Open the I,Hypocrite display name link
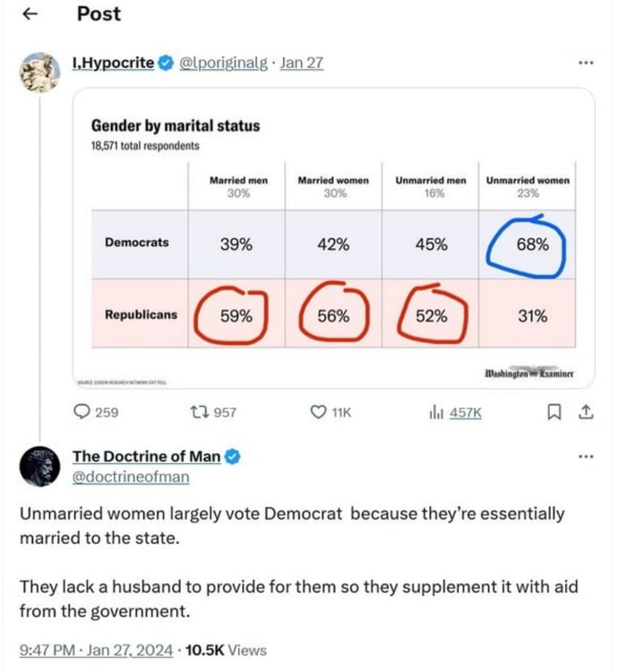Viewport: 627px width, 672px height. [113, 63]
